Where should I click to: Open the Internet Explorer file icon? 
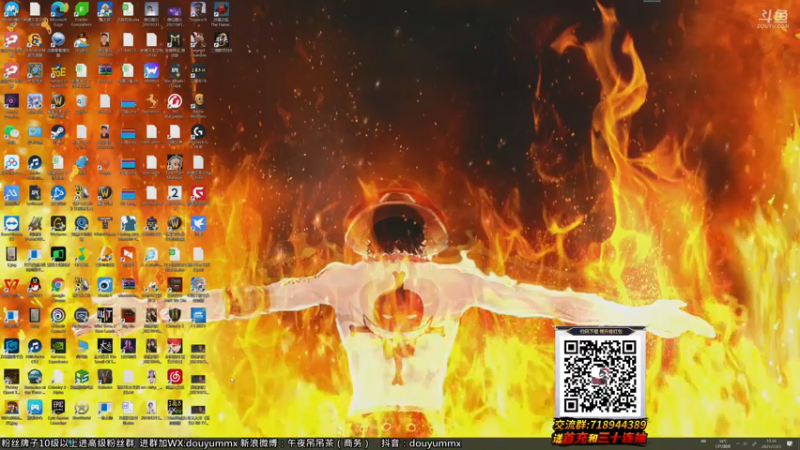(x=151, y=255)
